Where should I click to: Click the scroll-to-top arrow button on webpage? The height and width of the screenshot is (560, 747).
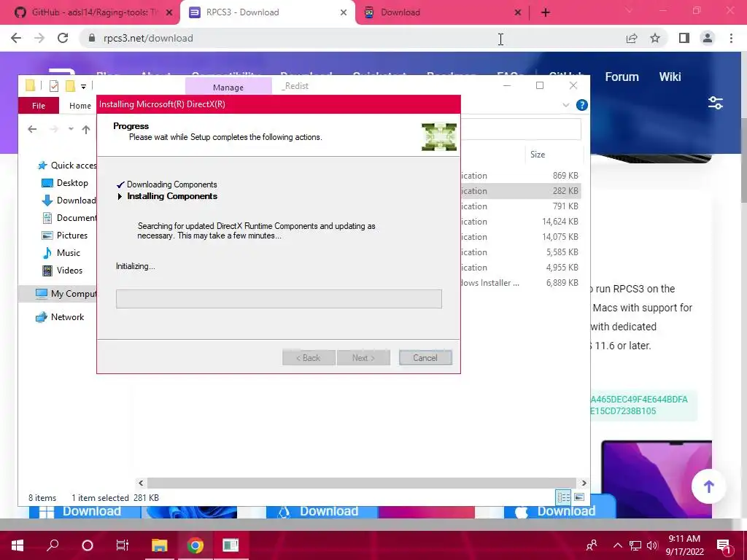click(708, 486)
